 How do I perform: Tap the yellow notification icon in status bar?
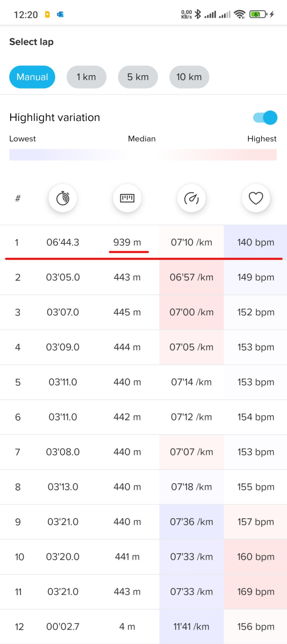(48, 15)
